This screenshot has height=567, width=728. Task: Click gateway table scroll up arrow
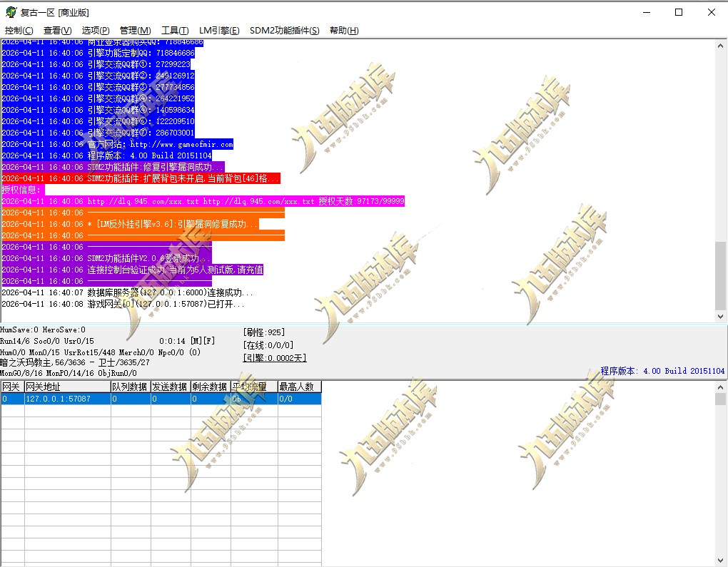720,387
